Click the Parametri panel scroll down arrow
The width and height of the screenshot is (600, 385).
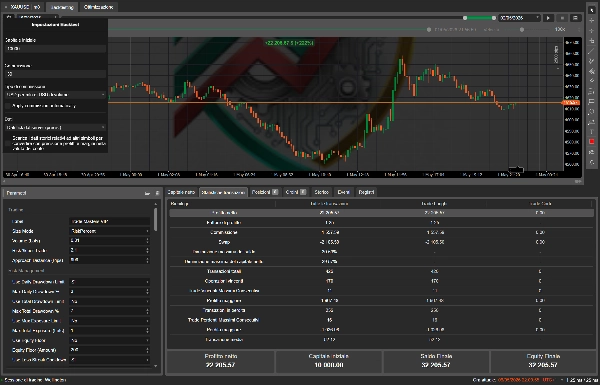[x=155, y=366]
